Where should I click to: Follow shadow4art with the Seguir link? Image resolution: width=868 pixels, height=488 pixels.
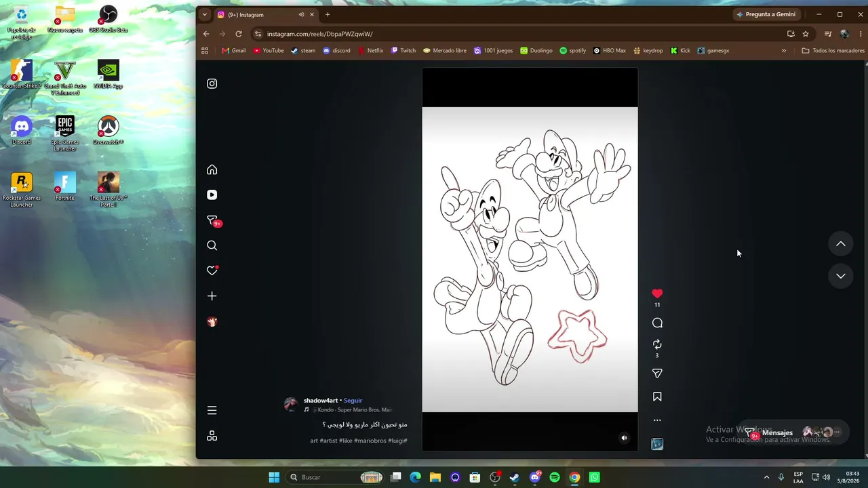(353, 401)
